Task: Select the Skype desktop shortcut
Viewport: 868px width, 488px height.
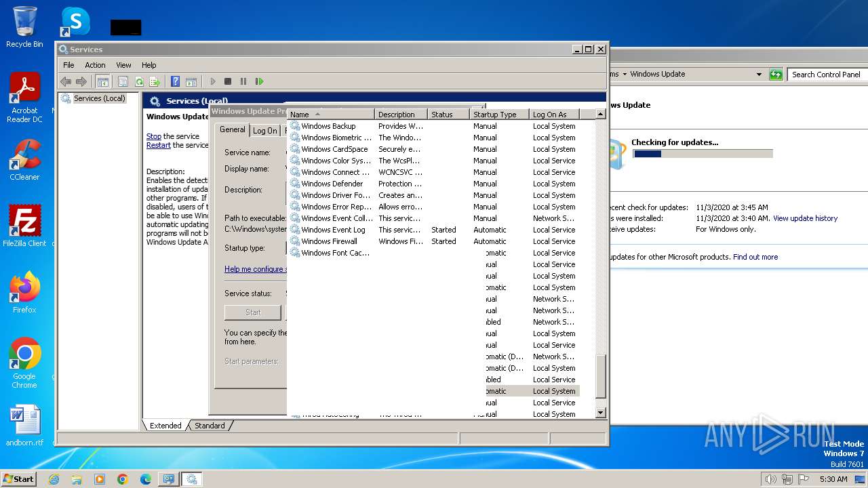Action: (x=75, y=22)
